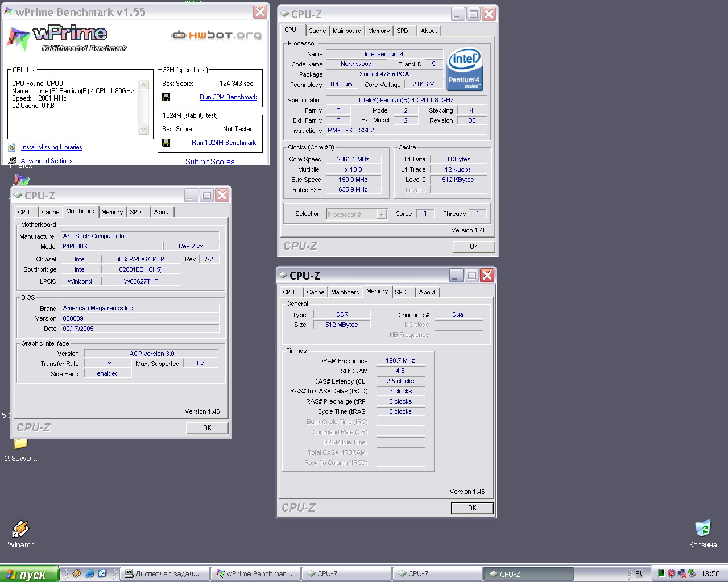The image size is (728, 582).
Task: Click the hwbot.org logo in wPrime
Action: tap(217, 35)
